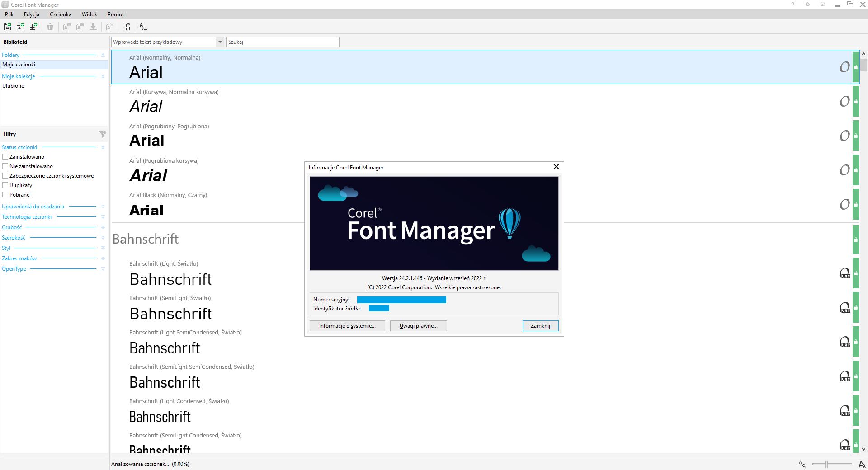This screenshot has width=868, height=470.
Task: Expand the Uprawnienia do osadzania filter
Action: [x=103, y=207]
